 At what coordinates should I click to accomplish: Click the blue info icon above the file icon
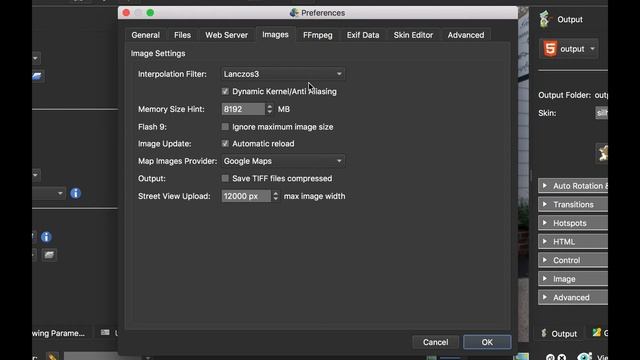point(46,237)
